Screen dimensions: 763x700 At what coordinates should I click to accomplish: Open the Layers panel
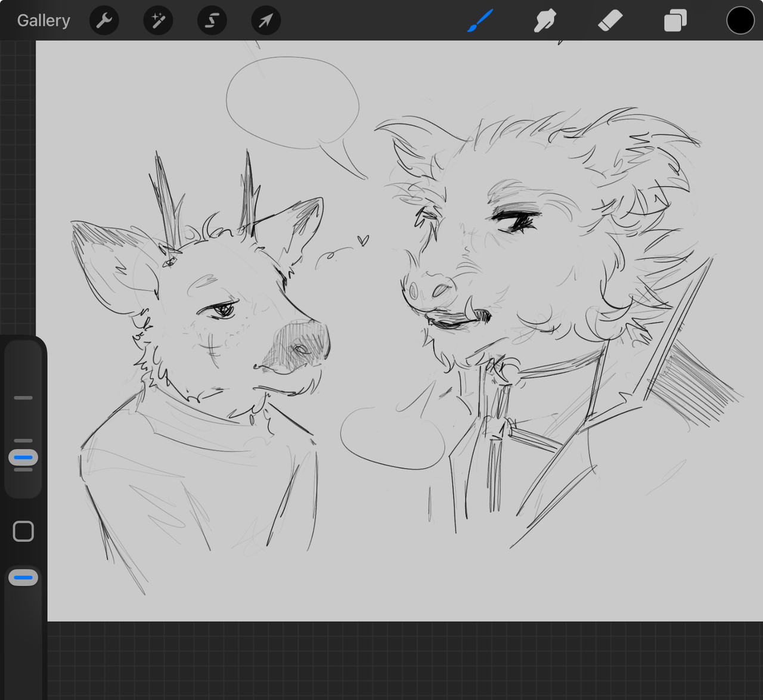pos(675,21)
